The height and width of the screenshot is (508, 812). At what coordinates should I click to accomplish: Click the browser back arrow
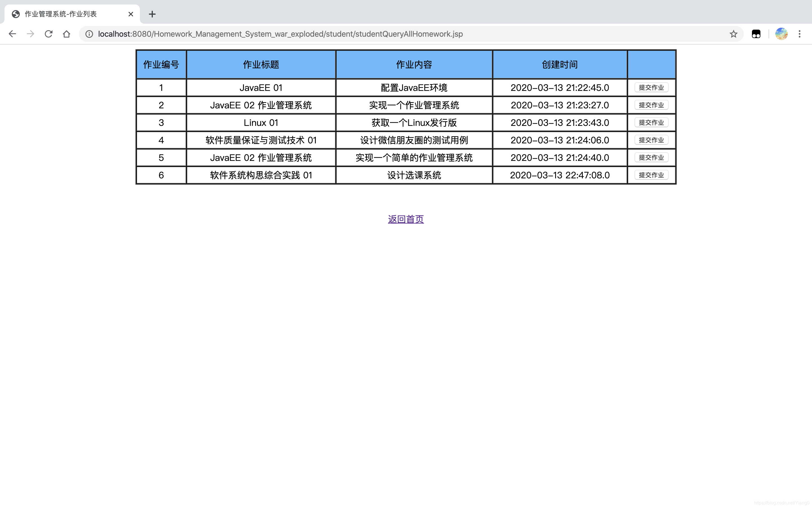12,34
